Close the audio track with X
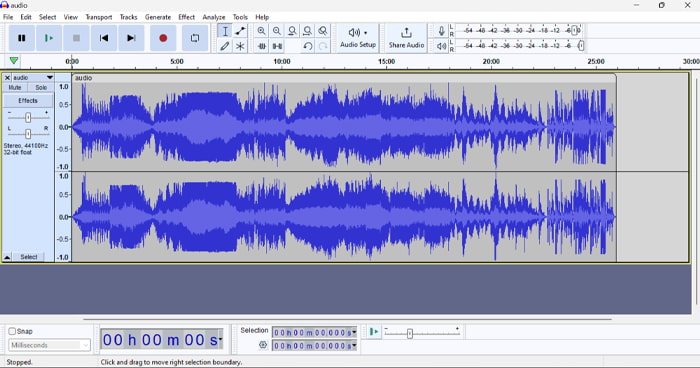Viewport: 700px width, 368px height. (x=7, y=78)
